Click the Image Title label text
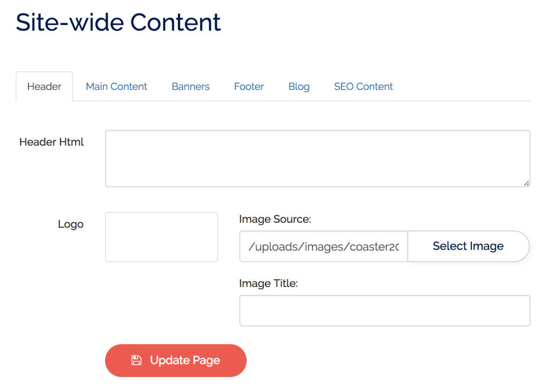This screenshot has width=549, height=392. (267, 283)
